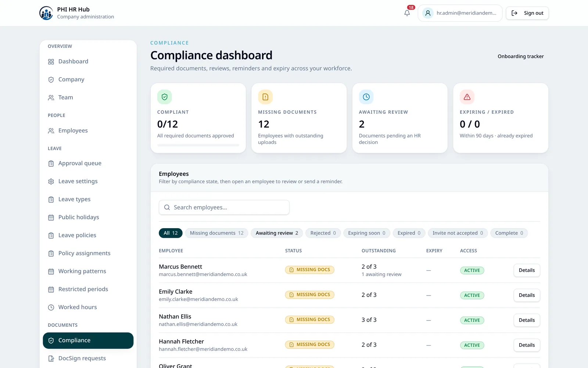This screenshot has height=368, width=588.
Task: Click the Leave types clipboard icon
Action: [51, 200]
